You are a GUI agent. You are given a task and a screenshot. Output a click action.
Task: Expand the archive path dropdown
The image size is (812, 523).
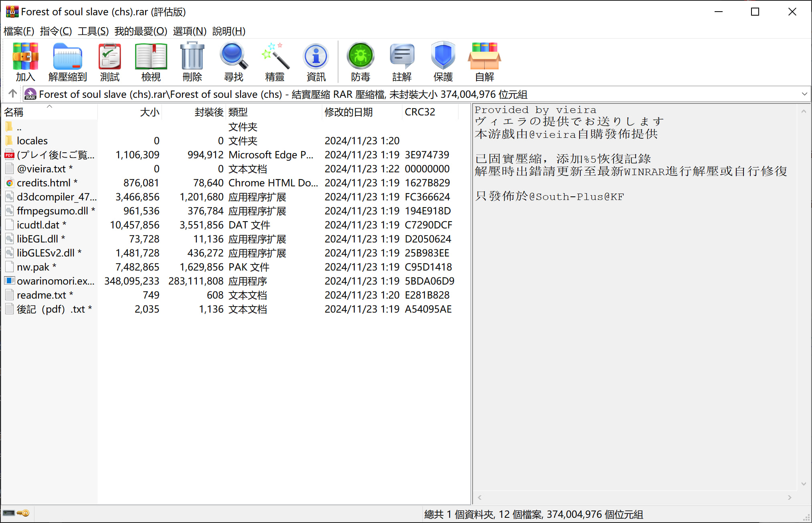[804, 94]
